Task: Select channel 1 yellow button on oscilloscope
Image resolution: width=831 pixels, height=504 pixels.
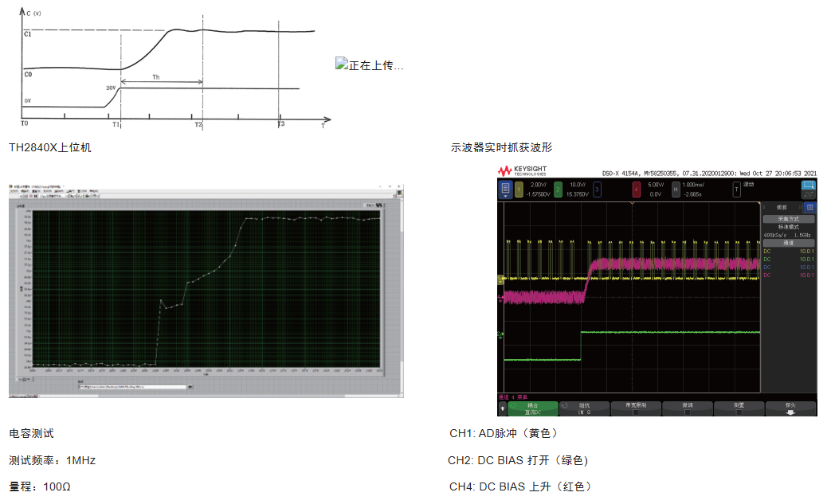Action: (x=519, y=189)
